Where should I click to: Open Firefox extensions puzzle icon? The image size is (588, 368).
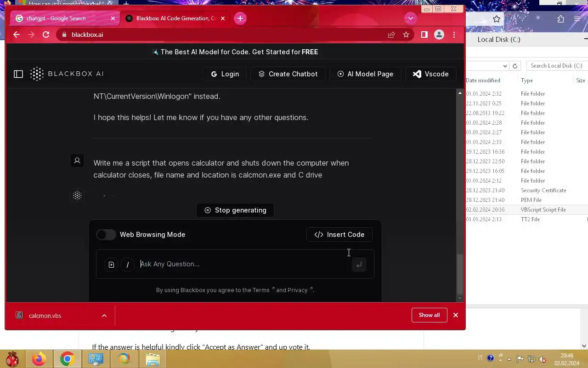coord(560,19)
